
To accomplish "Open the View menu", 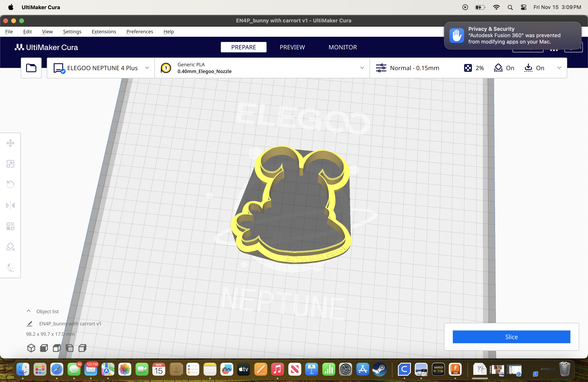I will click(47, 32).
